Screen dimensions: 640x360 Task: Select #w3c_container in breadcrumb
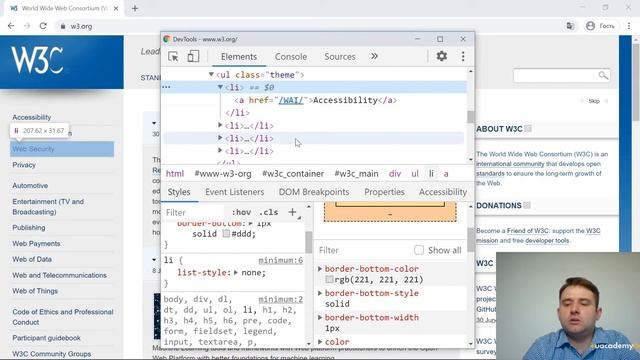coord(293,174)
